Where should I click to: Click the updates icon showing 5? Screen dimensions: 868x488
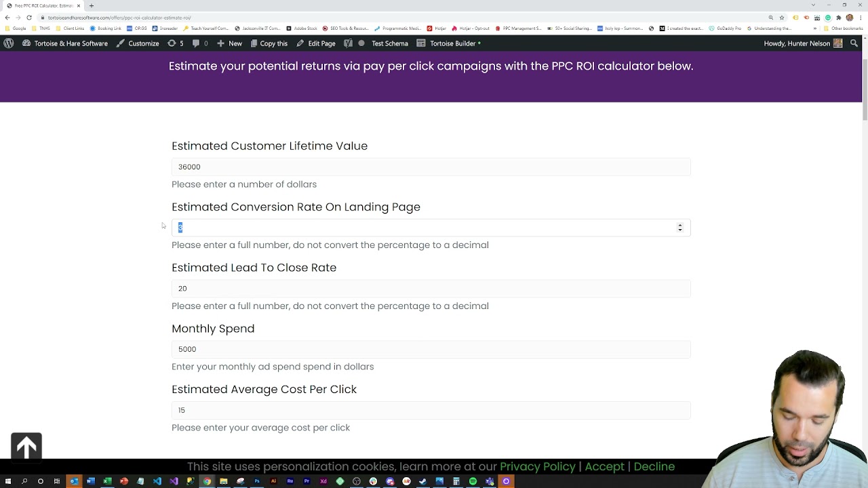click(x=175, y=43)
